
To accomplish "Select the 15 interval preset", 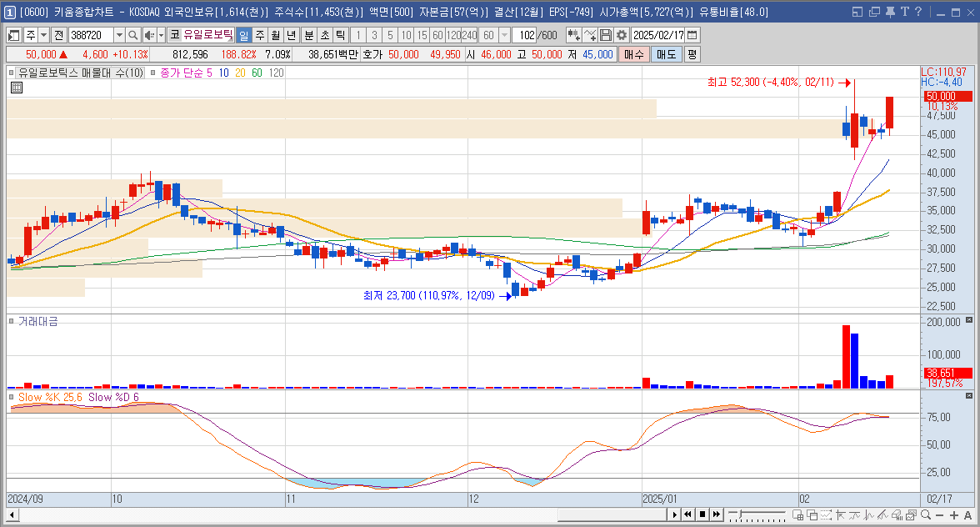I will pyautogui.click(x=422, y=36).
